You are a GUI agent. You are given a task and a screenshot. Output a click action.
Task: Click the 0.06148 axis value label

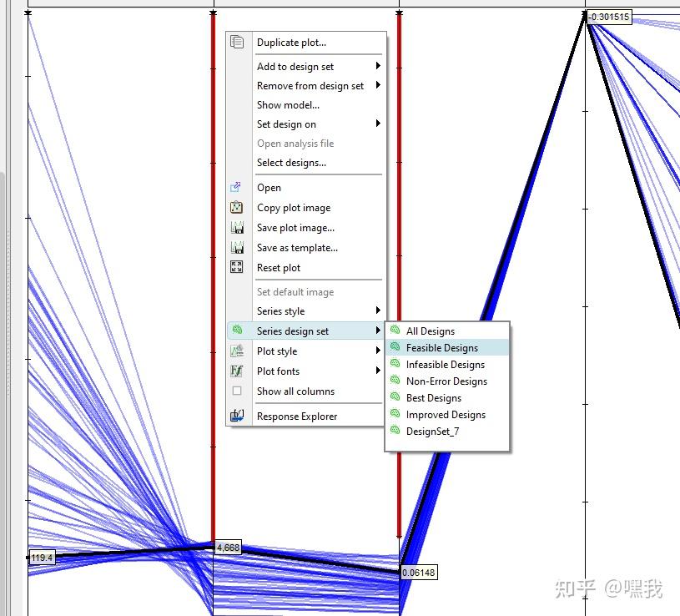click(419, 573)
